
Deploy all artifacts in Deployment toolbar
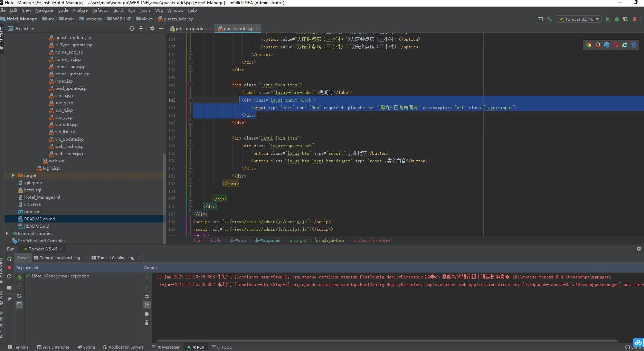[x=19, y=277]
